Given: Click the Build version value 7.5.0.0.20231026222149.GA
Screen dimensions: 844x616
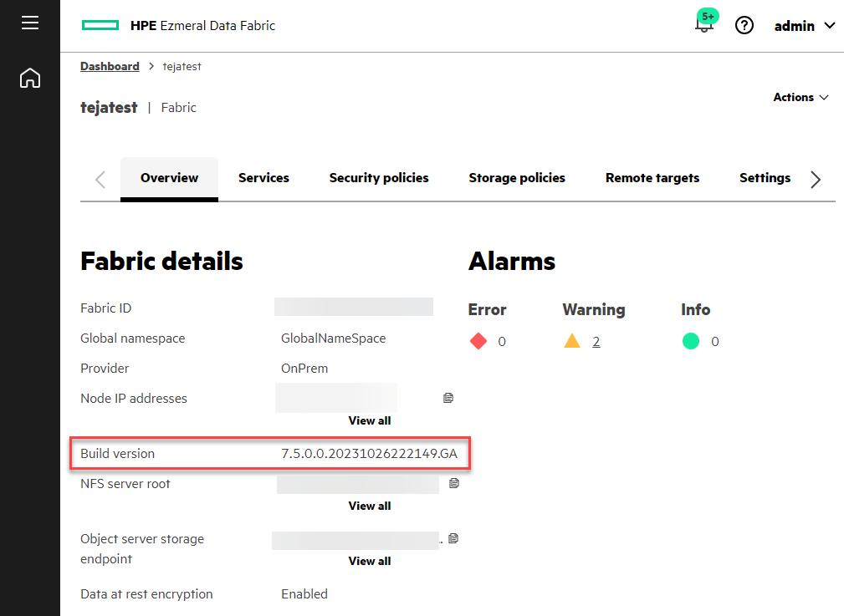Looking at the screenshot, I should pos(369,454).
